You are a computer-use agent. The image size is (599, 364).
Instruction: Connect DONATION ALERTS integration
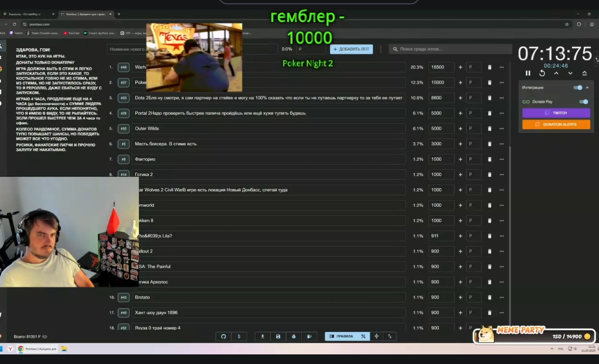coord(556,124)
